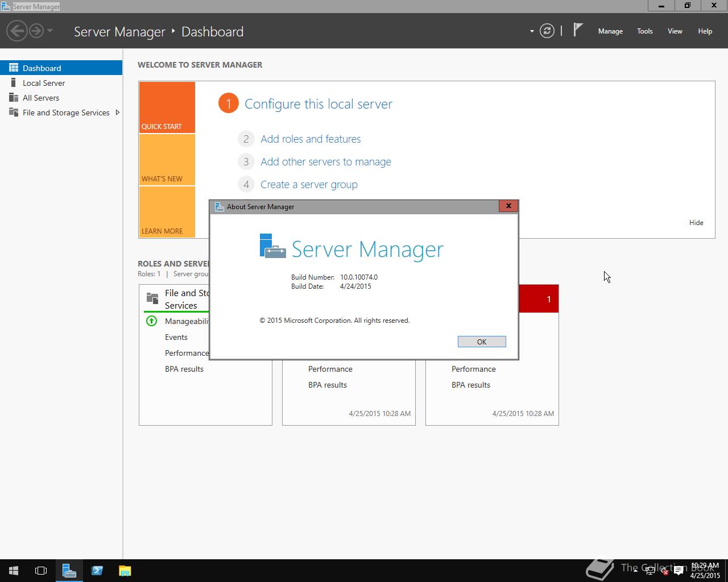This screenshot has height=582, width=728.
Task: Open the Action Center tray icon
Action: (678, 571)
